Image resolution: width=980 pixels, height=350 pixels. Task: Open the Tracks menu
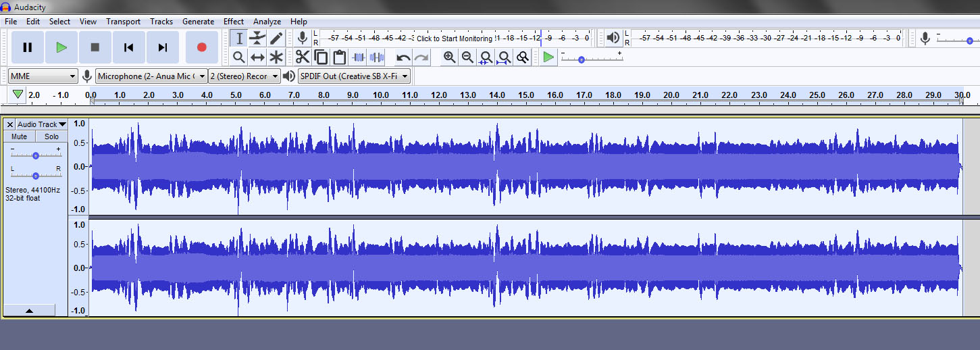point(161,22)
